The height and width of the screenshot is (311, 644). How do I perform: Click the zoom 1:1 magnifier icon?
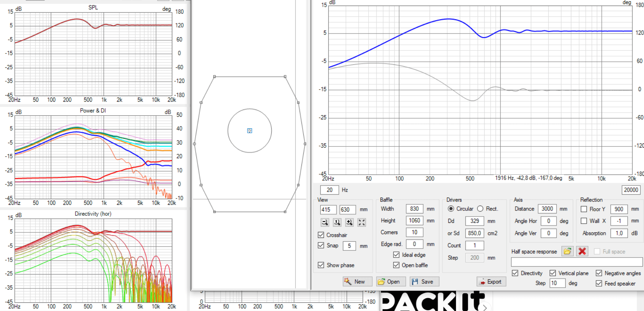[337, 223]
